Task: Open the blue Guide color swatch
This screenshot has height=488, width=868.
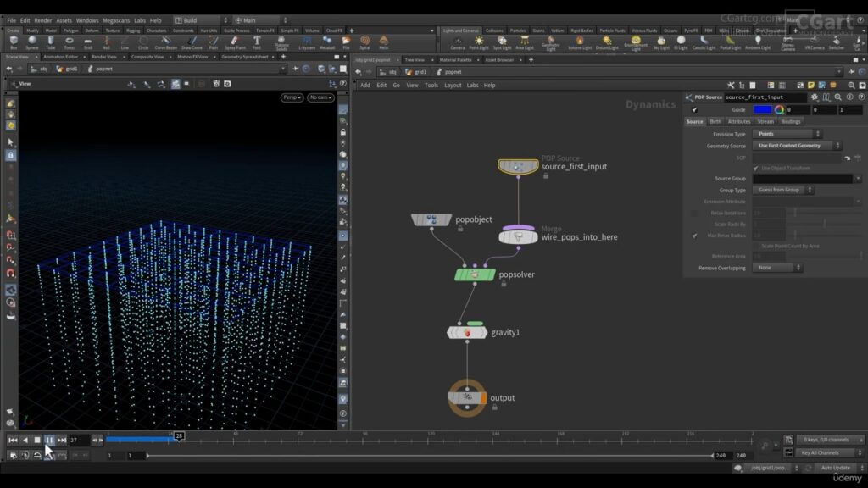Action: click(x=762, y=109)
